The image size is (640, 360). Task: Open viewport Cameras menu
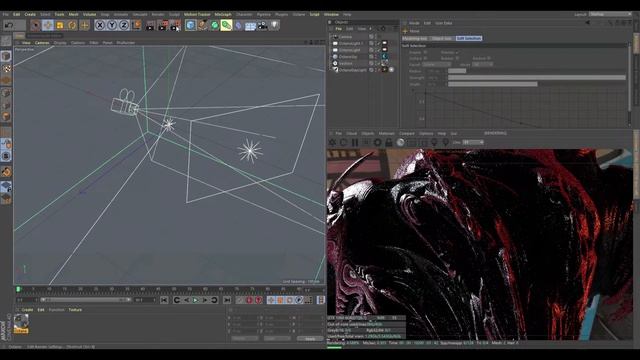pos(42,42)
